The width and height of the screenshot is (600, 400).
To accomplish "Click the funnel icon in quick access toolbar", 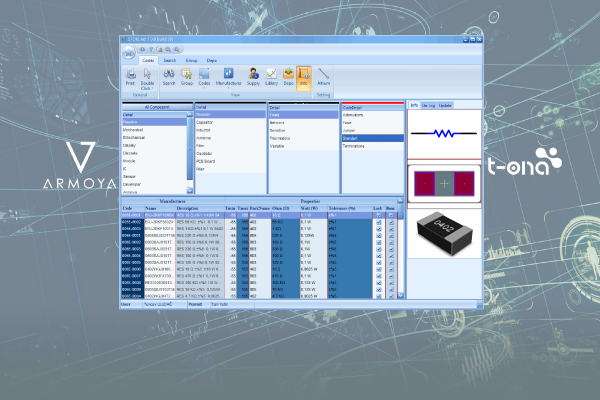I will click(x=151, y=49).
